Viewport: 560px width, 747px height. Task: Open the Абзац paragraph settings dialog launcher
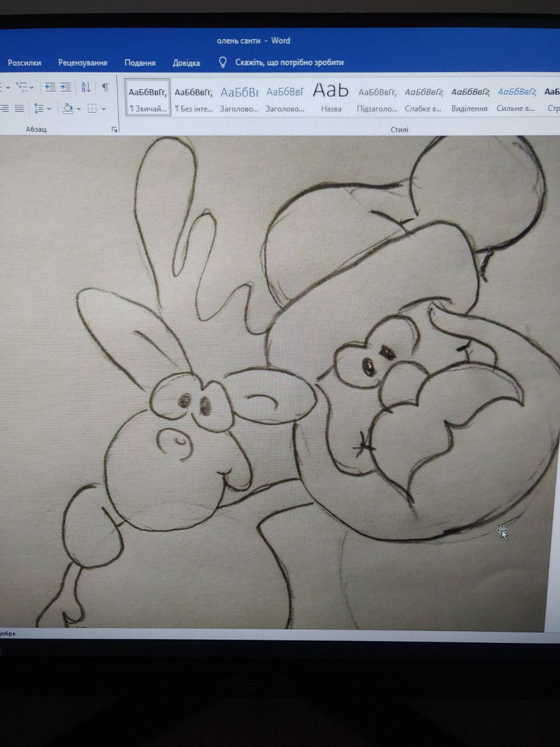point(114,130)
